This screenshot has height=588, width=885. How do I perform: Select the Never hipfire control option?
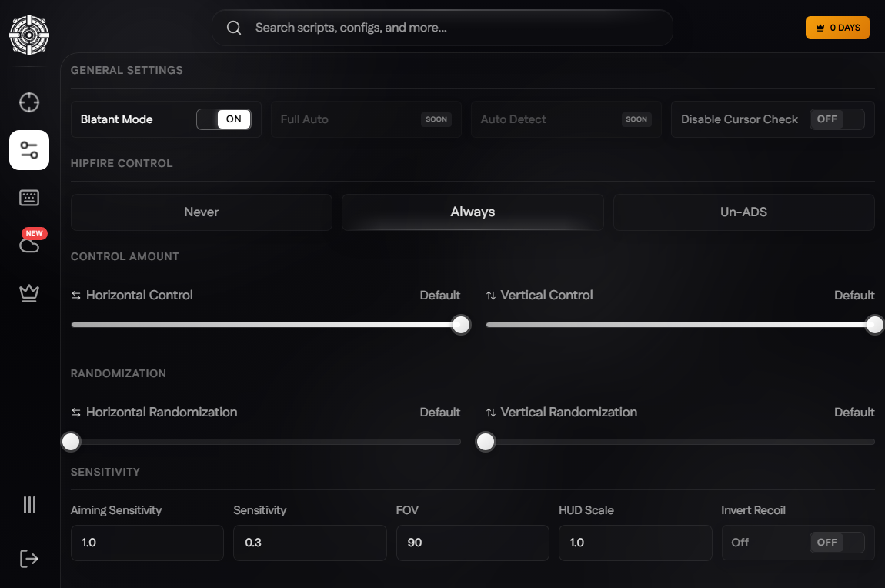[202, 212]
